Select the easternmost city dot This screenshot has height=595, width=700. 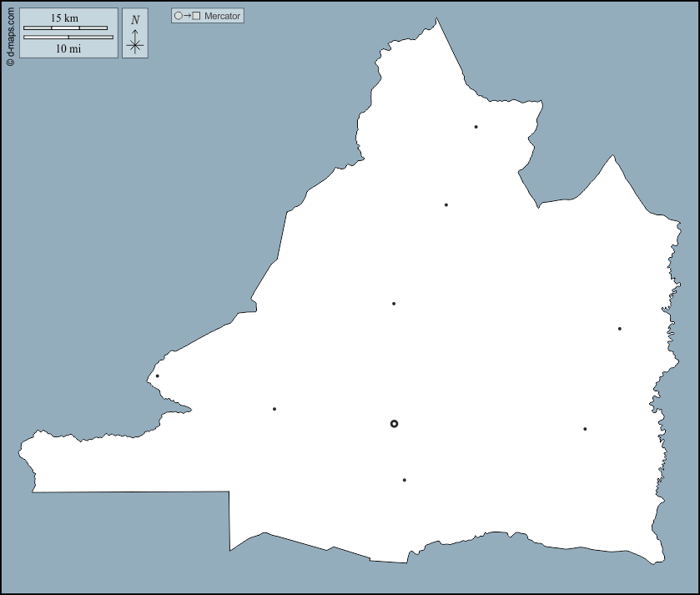[619, 329]
